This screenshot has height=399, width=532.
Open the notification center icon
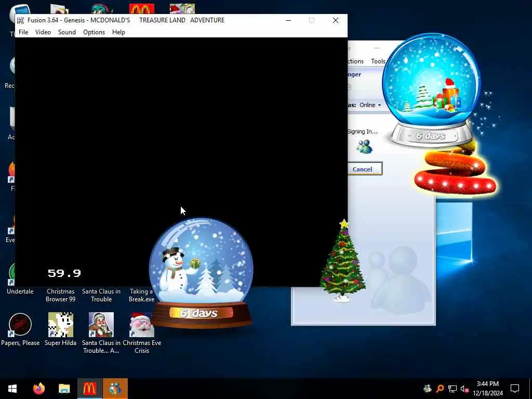(515, 389)
